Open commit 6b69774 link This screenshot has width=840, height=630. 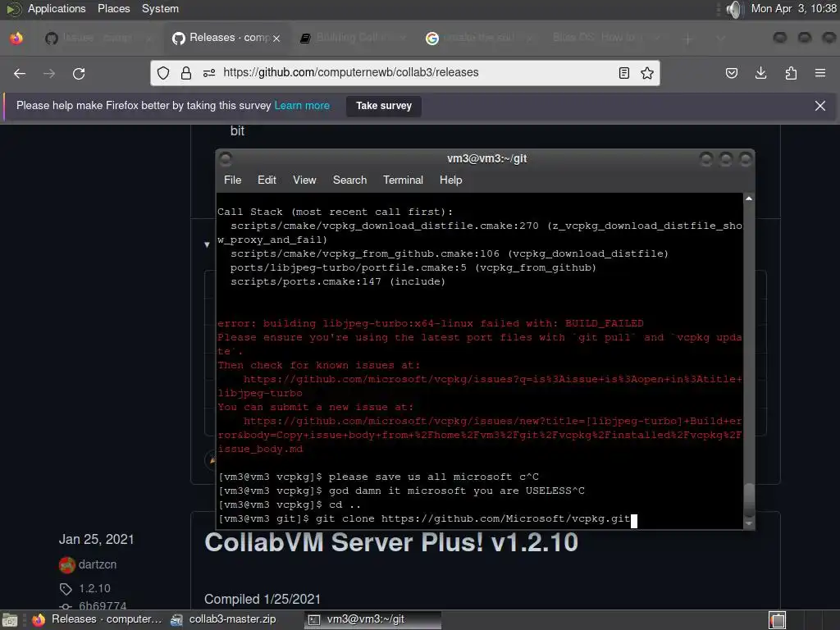point(103,606)
